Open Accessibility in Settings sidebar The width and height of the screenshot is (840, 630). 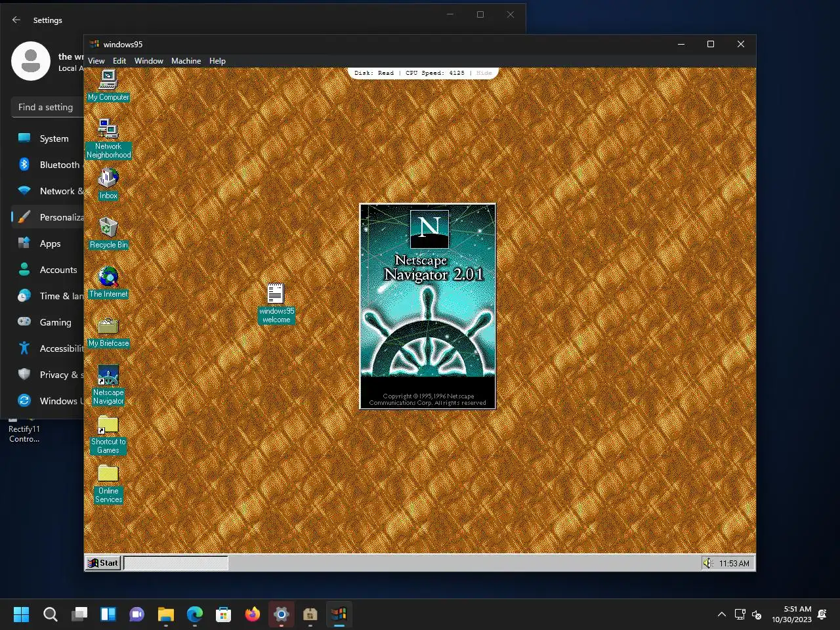point(47,348)
